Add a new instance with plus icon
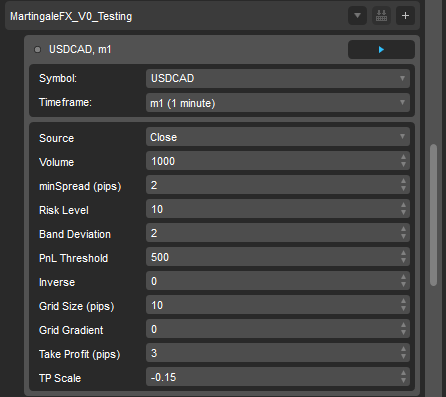 (405, 16)
